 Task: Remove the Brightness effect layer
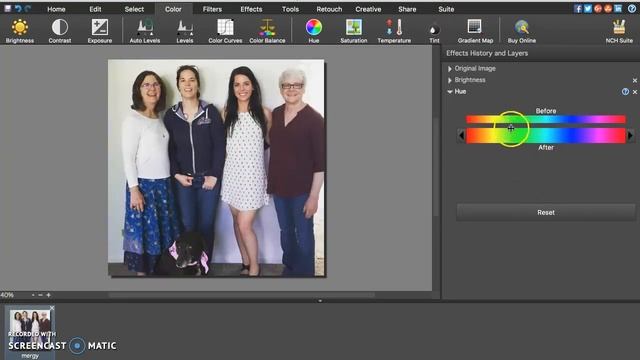coord(635,80)
